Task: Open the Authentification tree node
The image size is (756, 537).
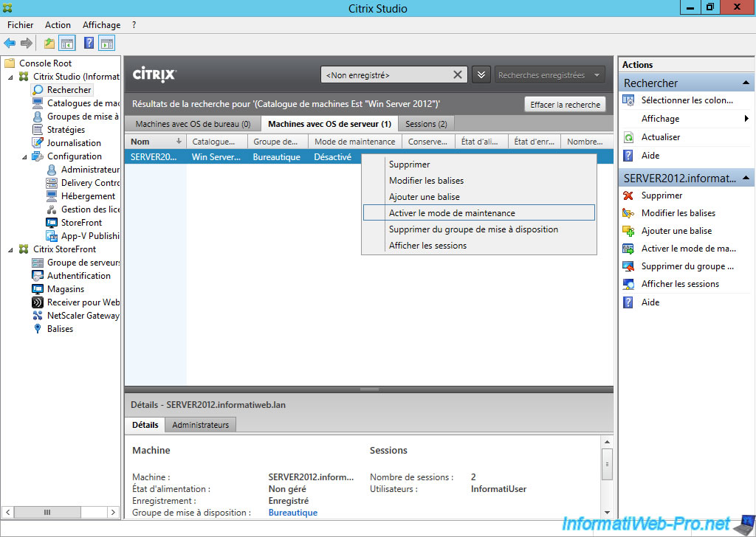Action: point(78,276)
